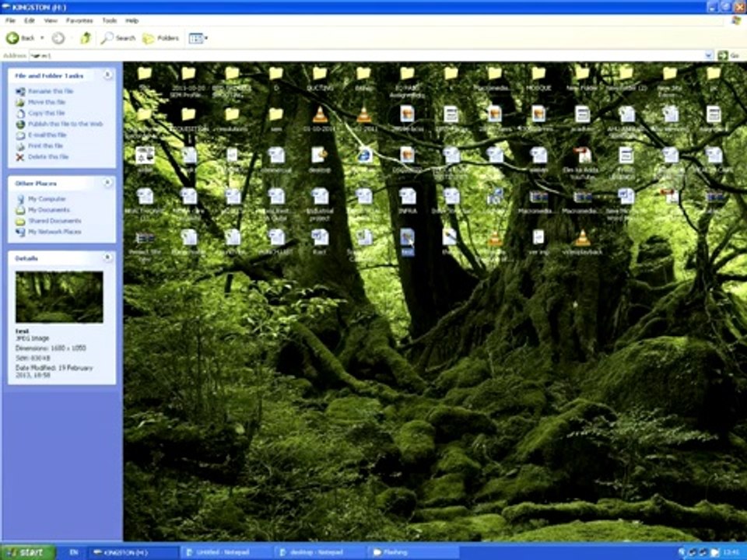Viewport: 747px width, 560px height.
Task: Open the Favorites menu
Action: click(79, 20)
